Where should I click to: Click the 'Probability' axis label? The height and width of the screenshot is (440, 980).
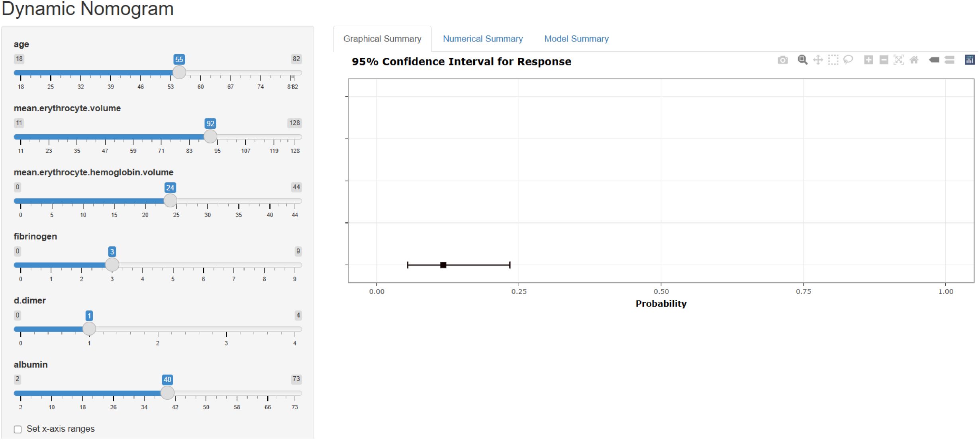point(661,304)
